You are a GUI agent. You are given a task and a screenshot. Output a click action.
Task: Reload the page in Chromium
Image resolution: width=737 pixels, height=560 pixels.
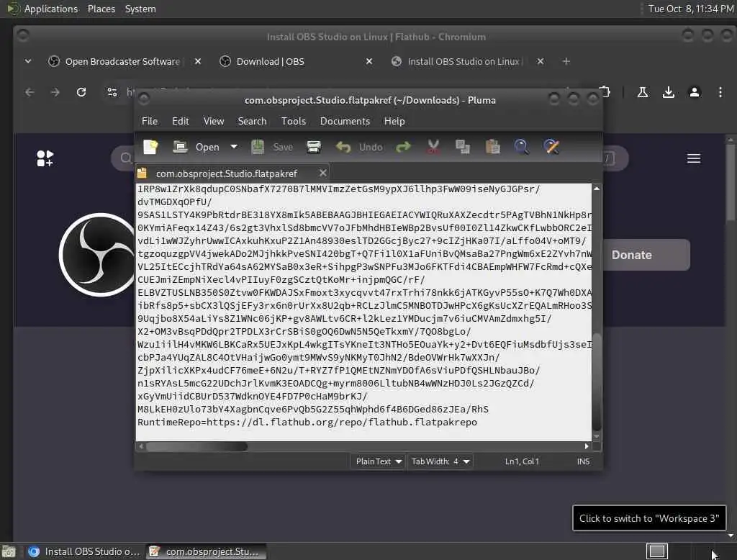coord(81,92)
